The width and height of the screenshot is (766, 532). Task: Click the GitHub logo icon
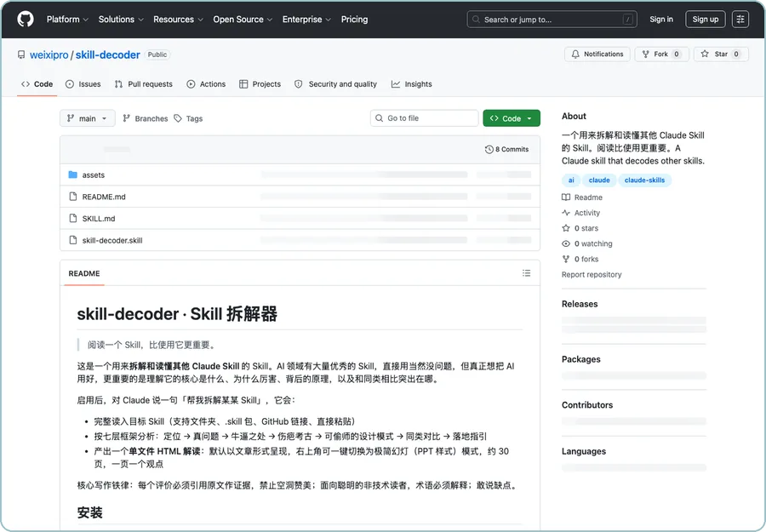pos(26,19)
